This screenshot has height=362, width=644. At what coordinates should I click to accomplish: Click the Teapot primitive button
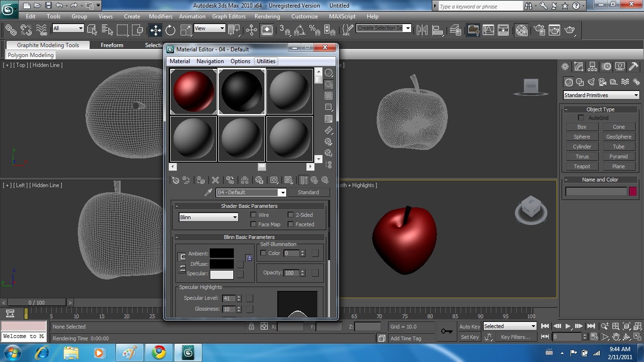[x=582, y=166]
